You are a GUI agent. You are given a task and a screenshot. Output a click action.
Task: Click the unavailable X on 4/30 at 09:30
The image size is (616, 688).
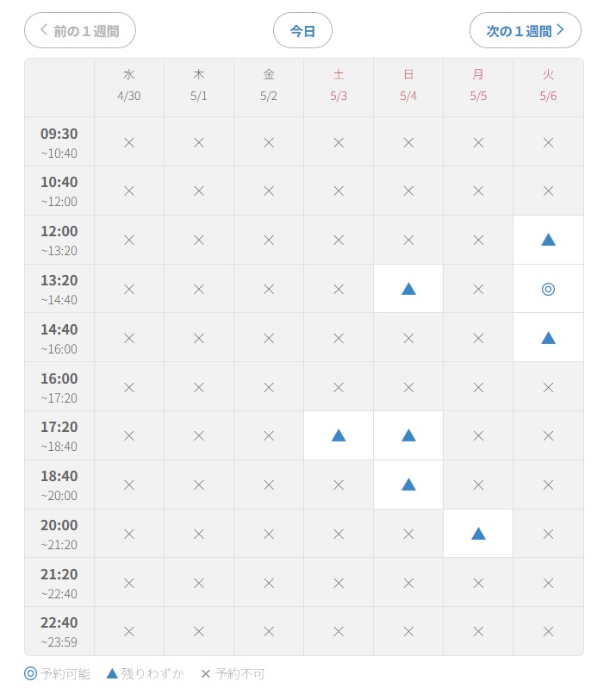[x=129, y=142]
